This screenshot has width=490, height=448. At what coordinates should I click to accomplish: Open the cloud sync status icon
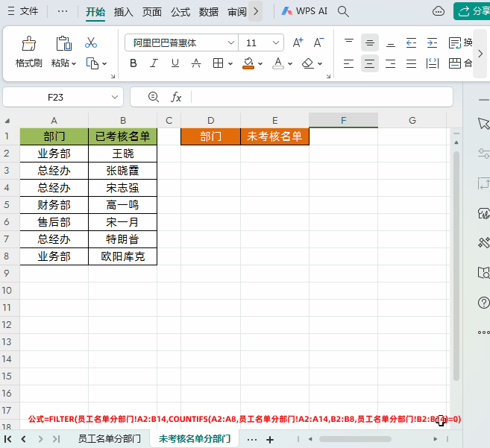(439, 11)
